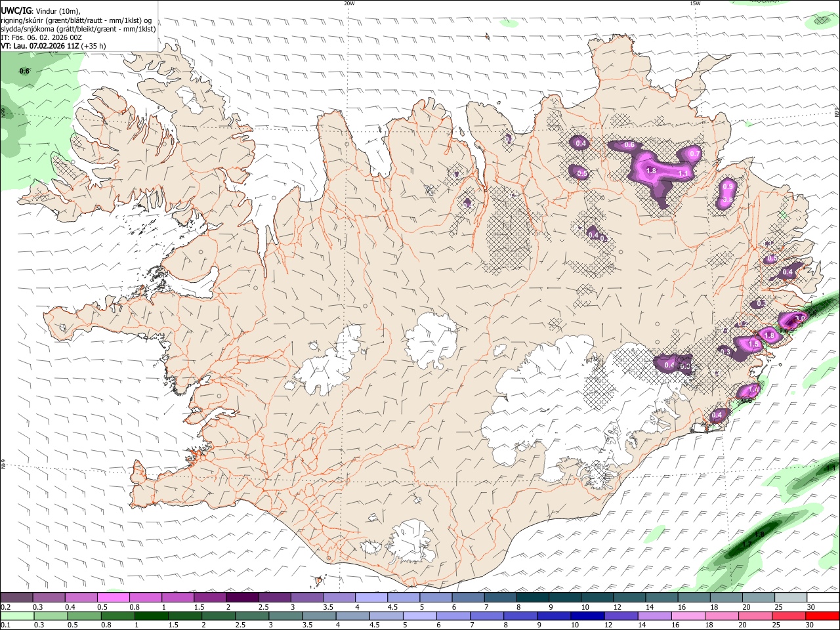Image resolution: width=840 pixels, height=630 pixels.
Task: Pick the pale lavender 4–4.5 upper legend swatch
Action: coord(371,597)
